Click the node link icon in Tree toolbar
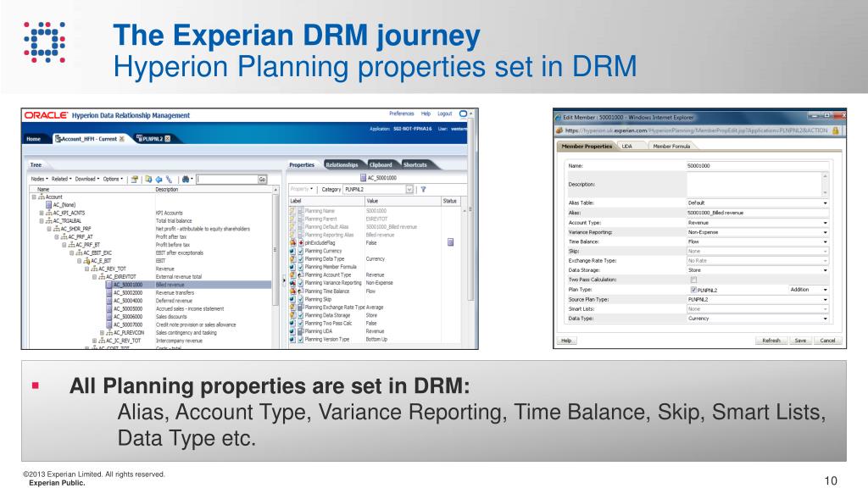 coord(170,180)
